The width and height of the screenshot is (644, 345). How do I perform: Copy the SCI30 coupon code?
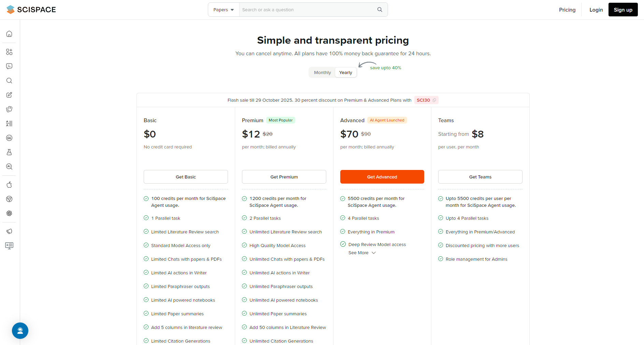[x=434, y=100]
